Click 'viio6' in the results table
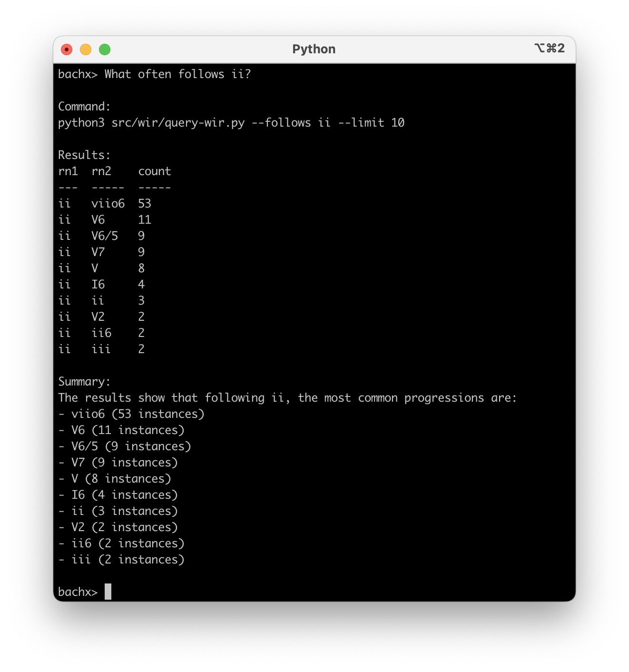The height and width of the screenshot is (672, 629). point(108,204)
